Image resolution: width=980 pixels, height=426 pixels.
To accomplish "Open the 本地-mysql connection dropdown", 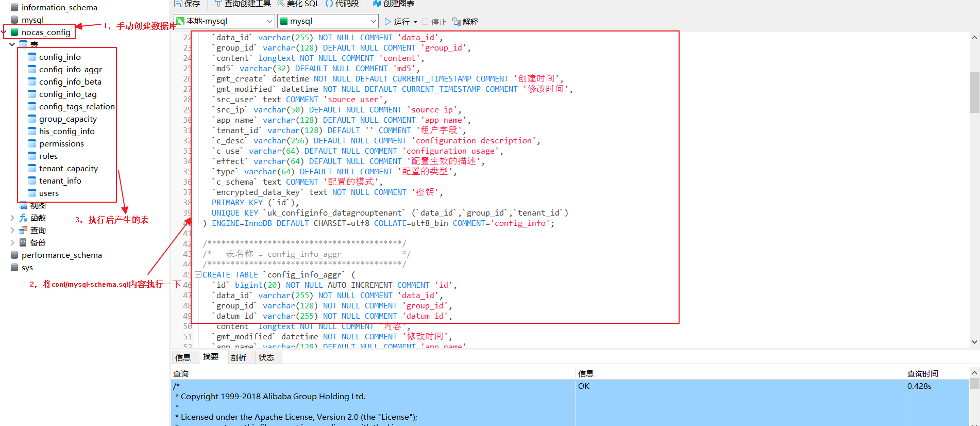I will (x=269, y=21).
